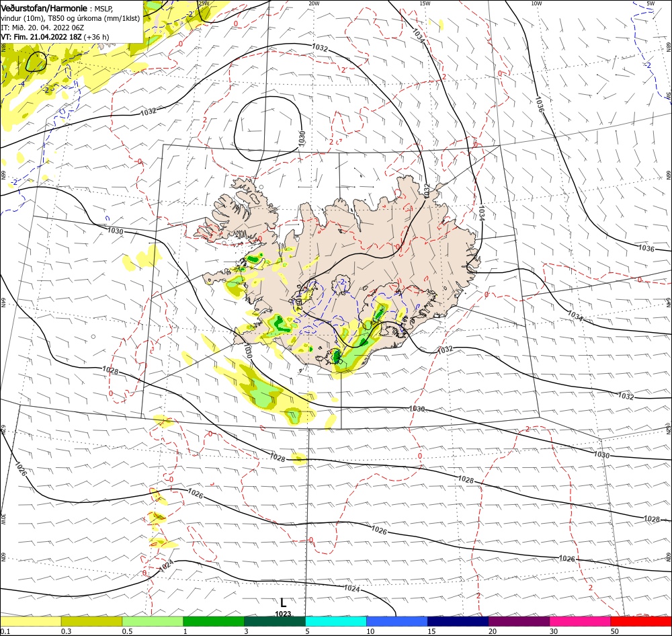This screenshot has width=672, height=636.
Task: Click the '0.1' legend scale value
Action: point(5,631)
